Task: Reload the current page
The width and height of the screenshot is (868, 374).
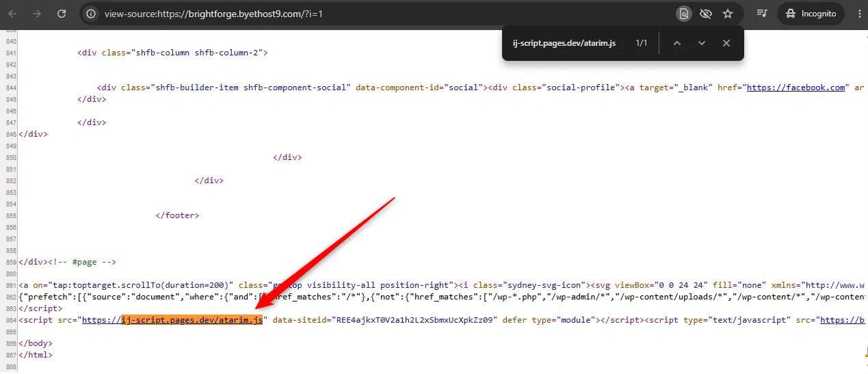Action: pos(62,14)
